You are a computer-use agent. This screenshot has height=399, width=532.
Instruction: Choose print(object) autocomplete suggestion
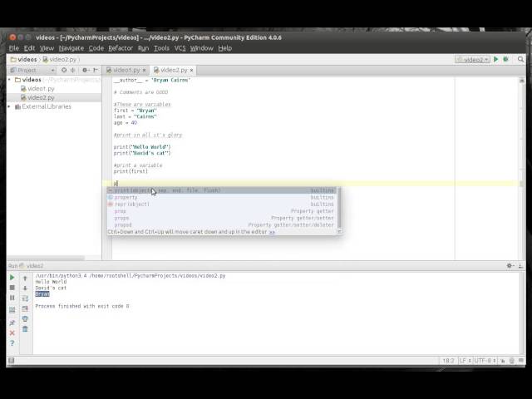[x=222, y=190]
